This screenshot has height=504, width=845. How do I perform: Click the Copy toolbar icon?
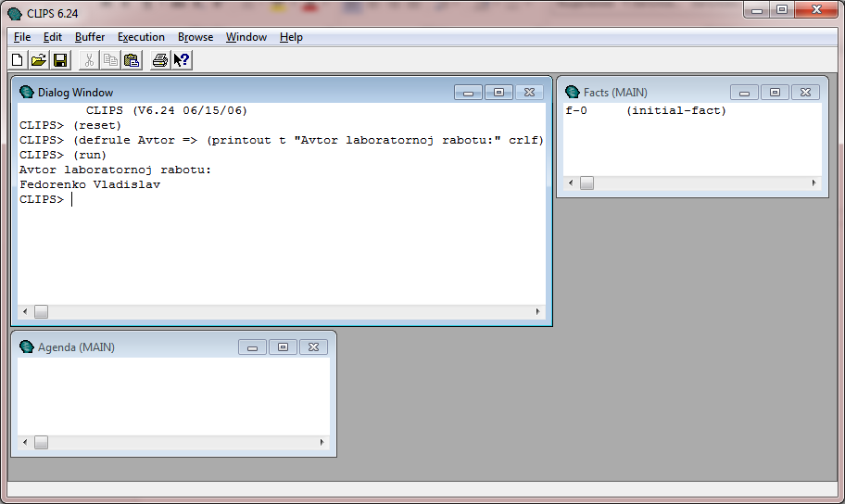click(110, 60)
